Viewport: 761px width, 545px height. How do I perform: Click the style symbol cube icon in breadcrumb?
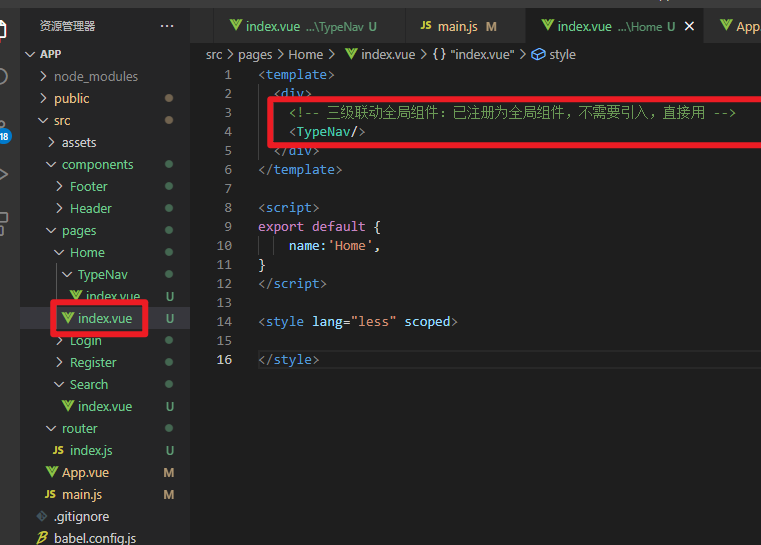pyautogui.click(x=538, y=54)
